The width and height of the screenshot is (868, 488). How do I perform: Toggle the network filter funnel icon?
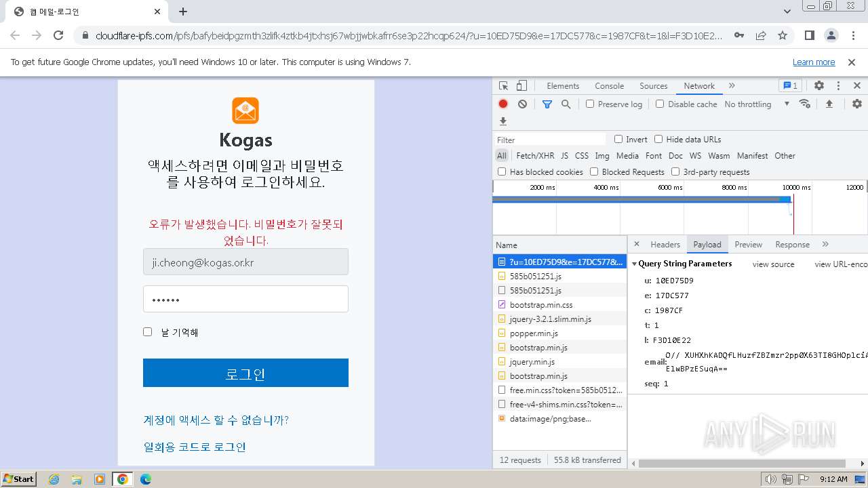(x=547, y=104)
